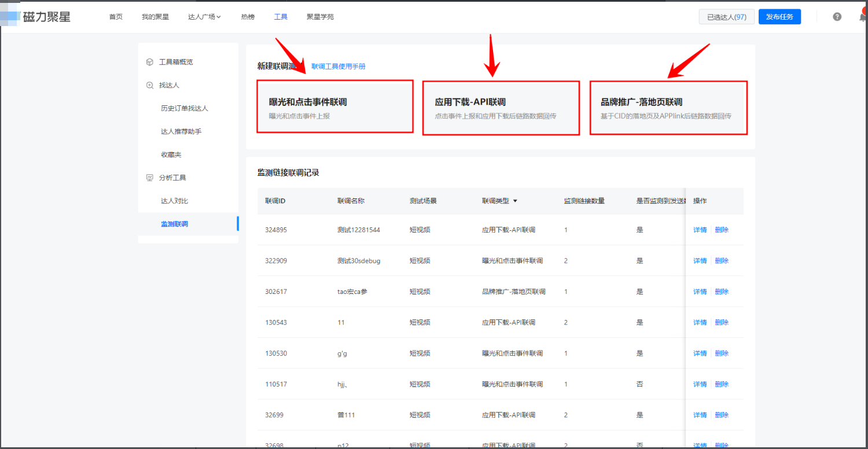Open the 联调工具使用手册 link
Viewport: 868px width, 449px height.
[x=339, y=67]
